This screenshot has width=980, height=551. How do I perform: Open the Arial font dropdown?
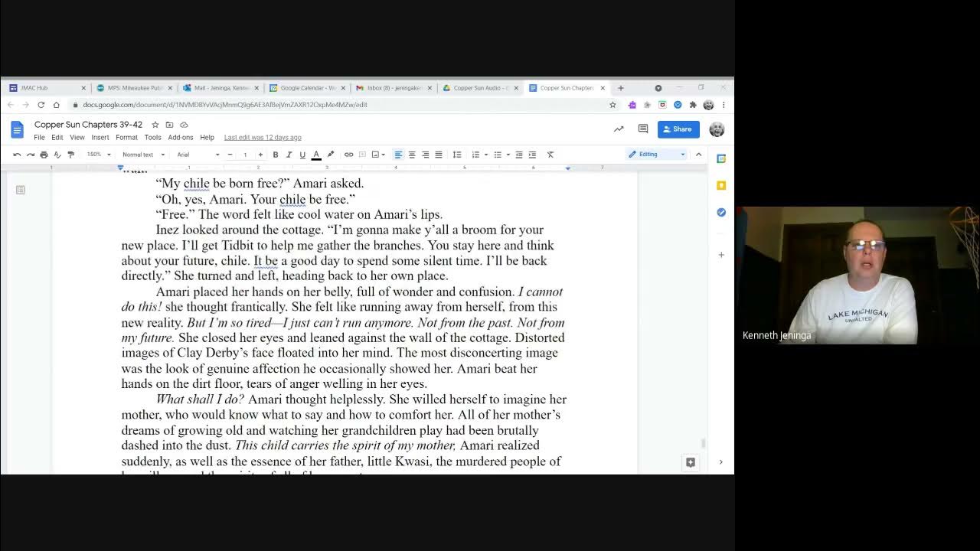(x=198, y=155)
